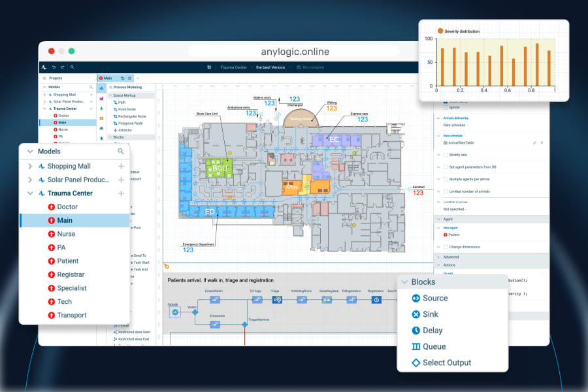Select Source in the enlarged Blocks list
Image resolution: width=588 pixels, height=392 pixels.
coord(430,298)
